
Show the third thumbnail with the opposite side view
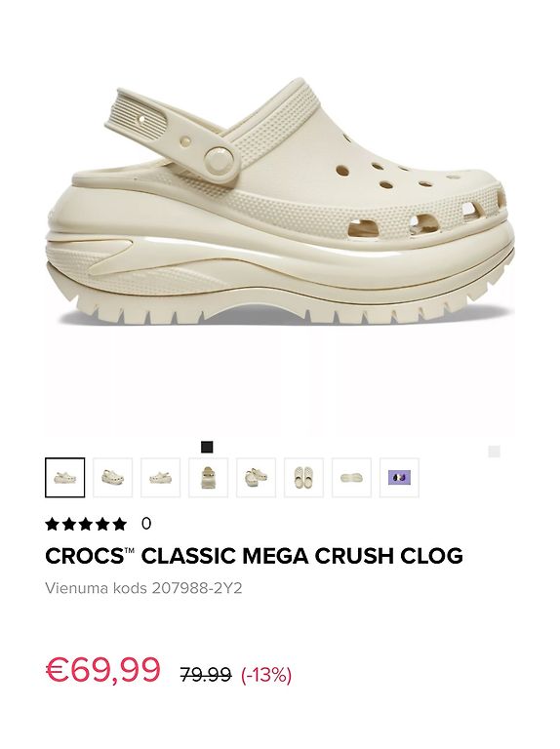161,478
